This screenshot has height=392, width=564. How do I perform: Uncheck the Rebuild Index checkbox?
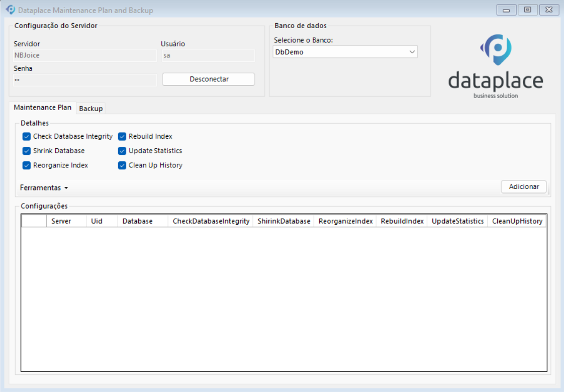click(x=122, y=136)
